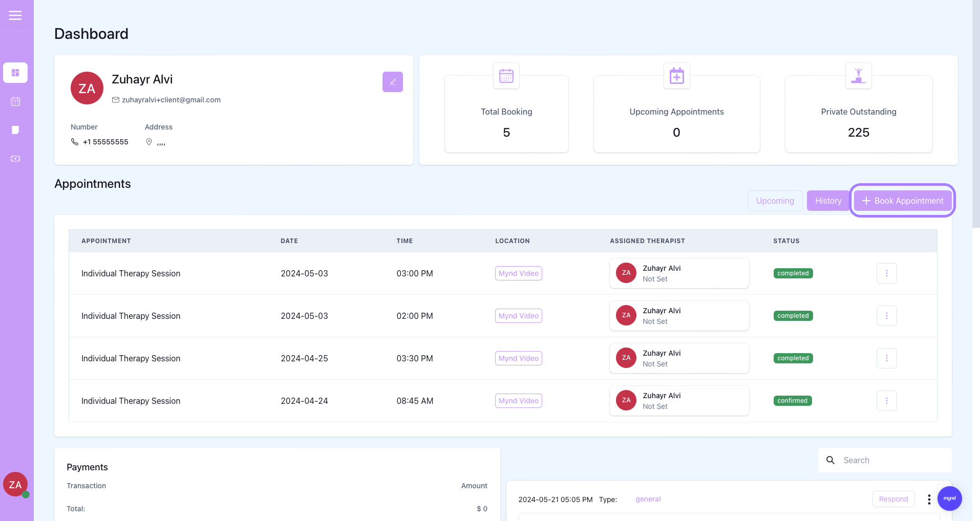Open the Upcoming Appointments card
Viewport: 980px width, 521px height.
pos(677,114)
